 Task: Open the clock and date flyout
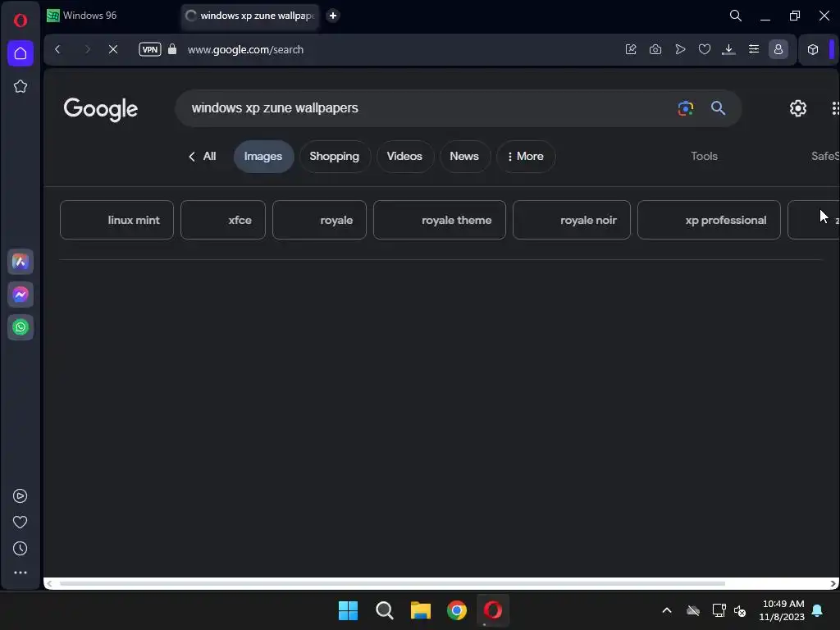[782, 610]
